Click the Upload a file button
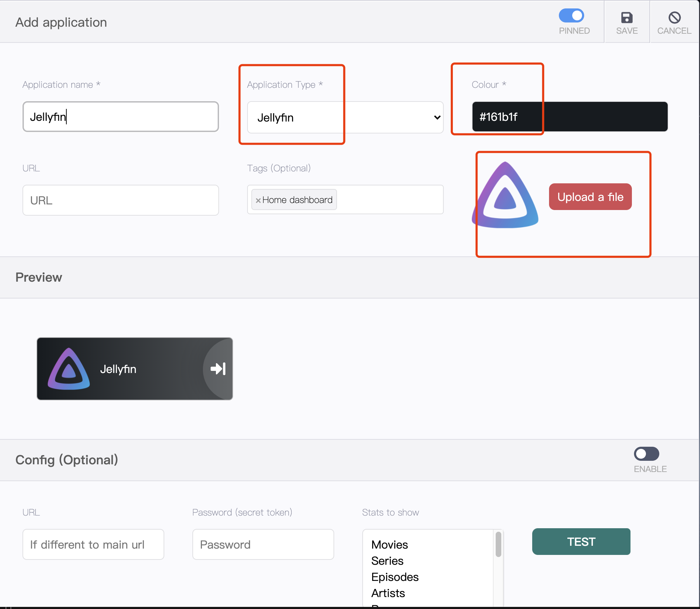 590,197
